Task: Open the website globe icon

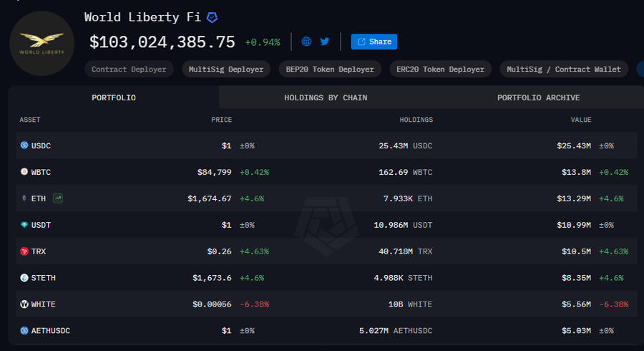Action: 306,42
